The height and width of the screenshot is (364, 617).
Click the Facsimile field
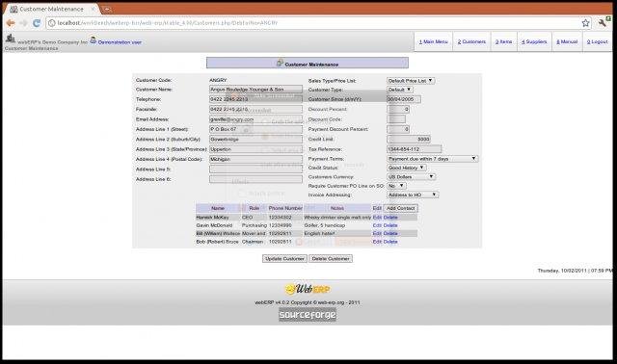pos(255,109)
